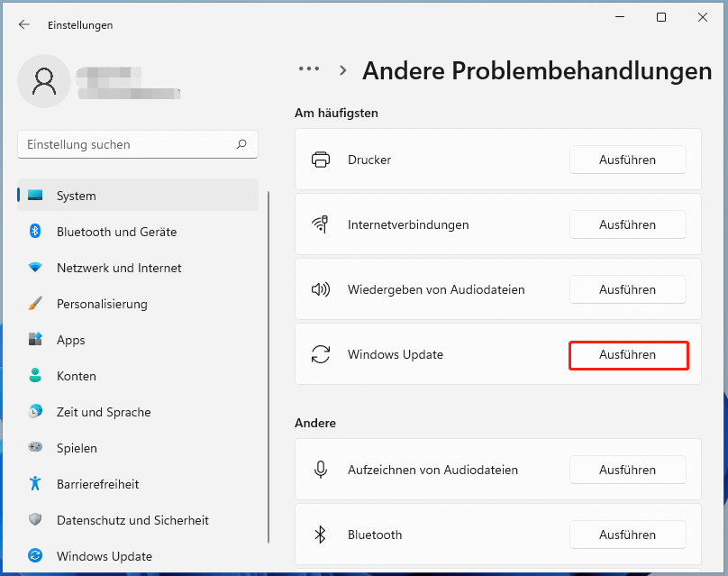
Task: Click the search magnifier icon
Action: click(x=241, y=144)
